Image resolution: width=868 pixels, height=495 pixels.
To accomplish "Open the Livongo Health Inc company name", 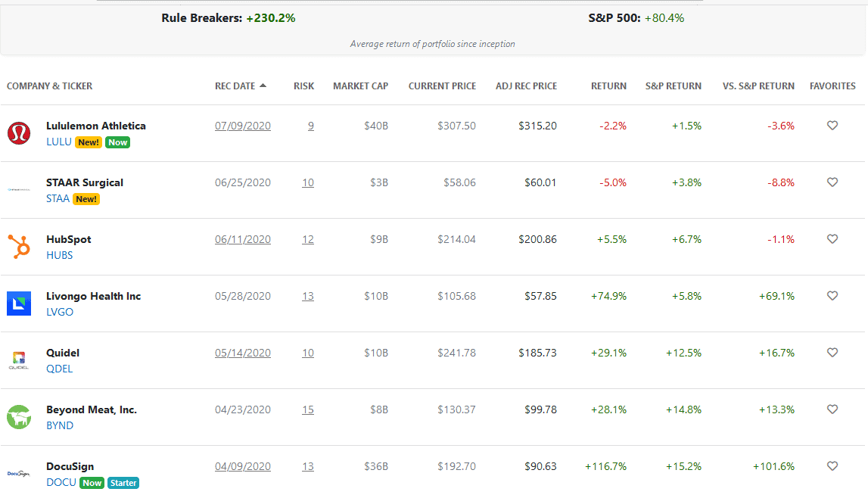I will [x=94, y=296].
